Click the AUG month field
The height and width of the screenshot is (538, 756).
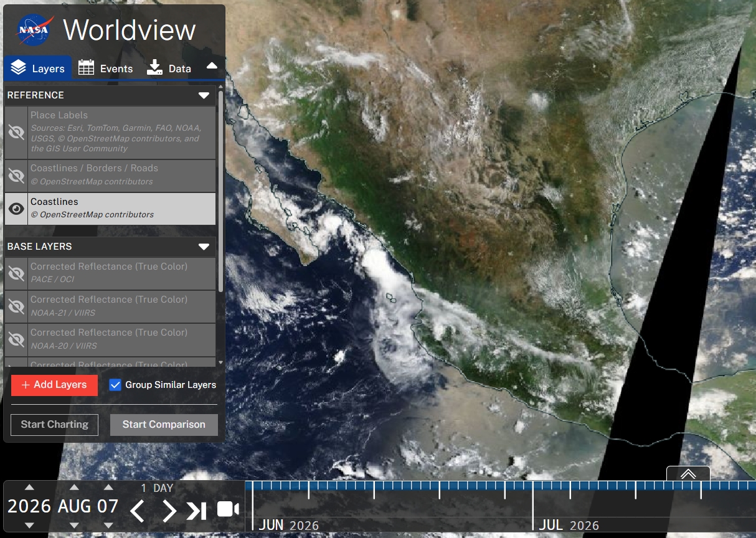pos(74,506)
